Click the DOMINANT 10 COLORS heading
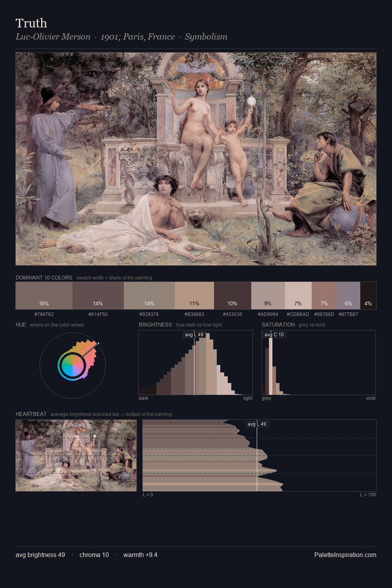 coord(44,278)
